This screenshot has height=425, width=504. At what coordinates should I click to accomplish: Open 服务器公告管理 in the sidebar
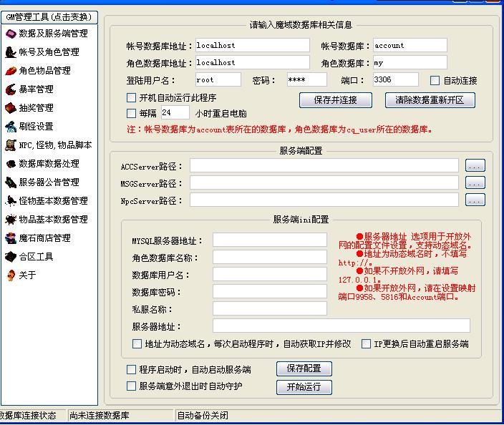coord(49,182)
